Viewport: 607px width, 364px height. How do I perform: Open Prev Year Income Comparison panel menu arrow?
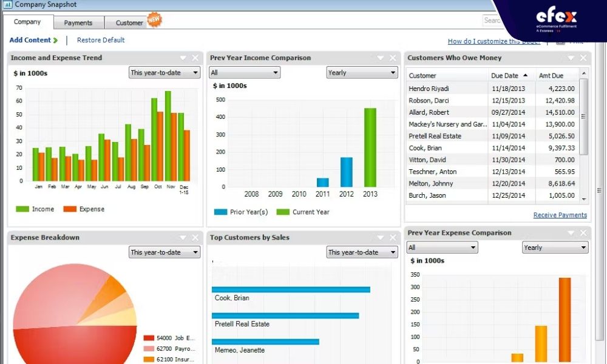coord(381,58)
